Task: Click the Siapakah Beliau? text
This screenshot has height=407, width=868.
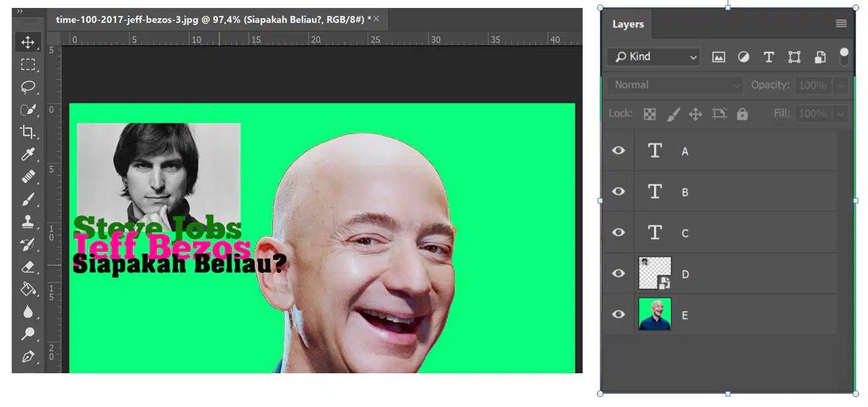Action: point(179,265)
